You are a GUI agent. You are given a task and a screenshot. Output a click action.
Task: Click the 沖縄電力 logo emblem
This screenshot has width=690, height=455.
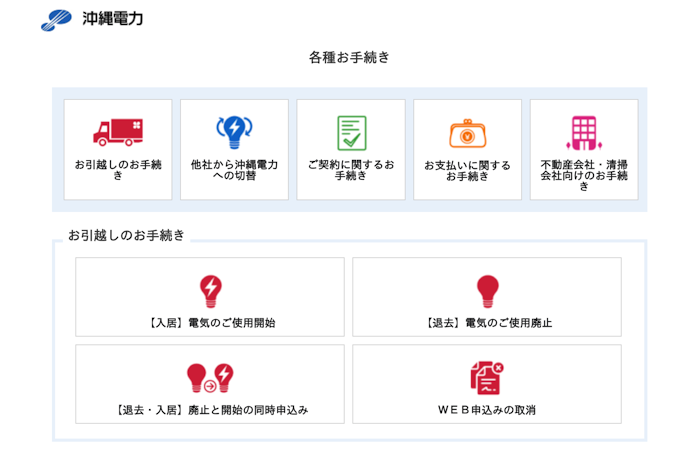click(x=56, y=20)
